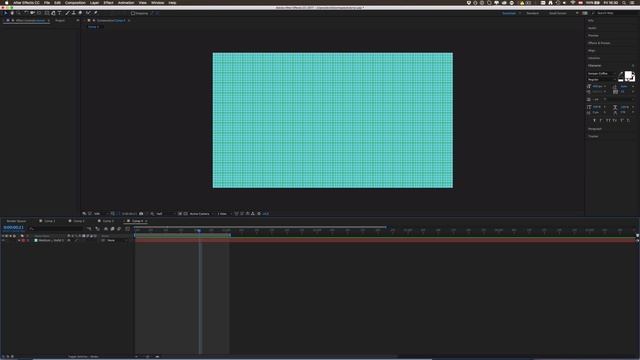
Task: Toggle graph editor button in timeline
Action: (127, 229)
